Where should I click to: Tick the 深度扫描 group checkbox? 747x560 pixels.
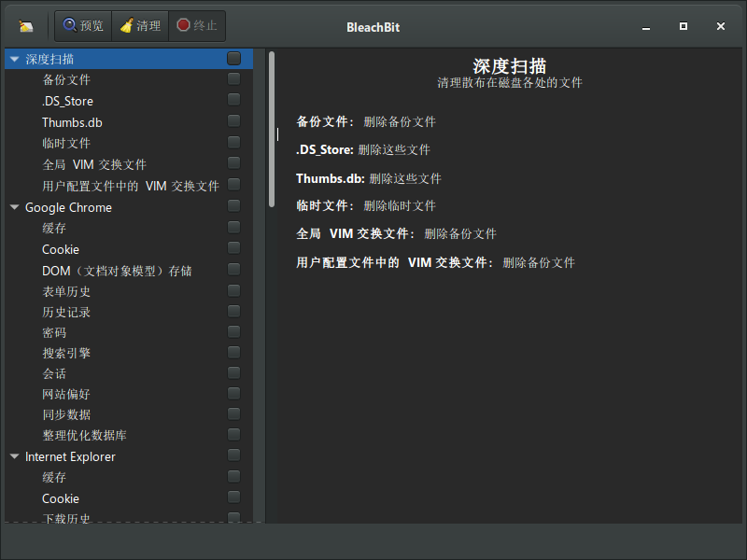click(x=234, y=59)
